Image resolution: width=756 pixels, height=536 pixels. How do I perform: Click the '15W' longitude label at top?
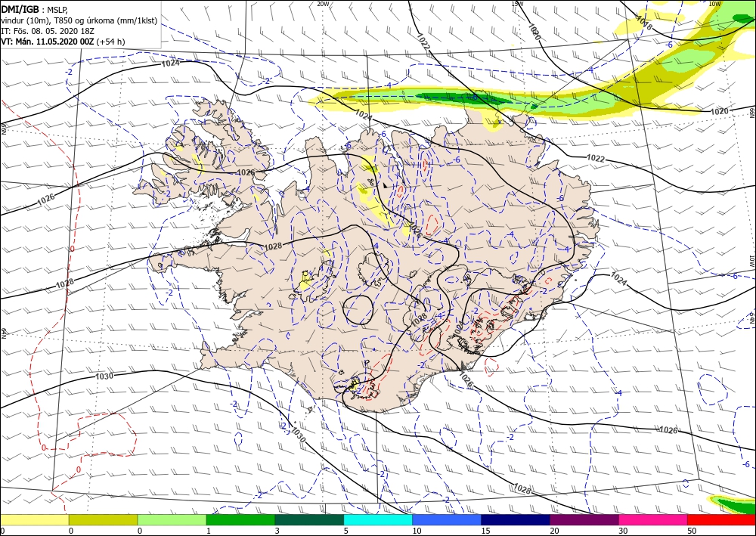[517, 3]
